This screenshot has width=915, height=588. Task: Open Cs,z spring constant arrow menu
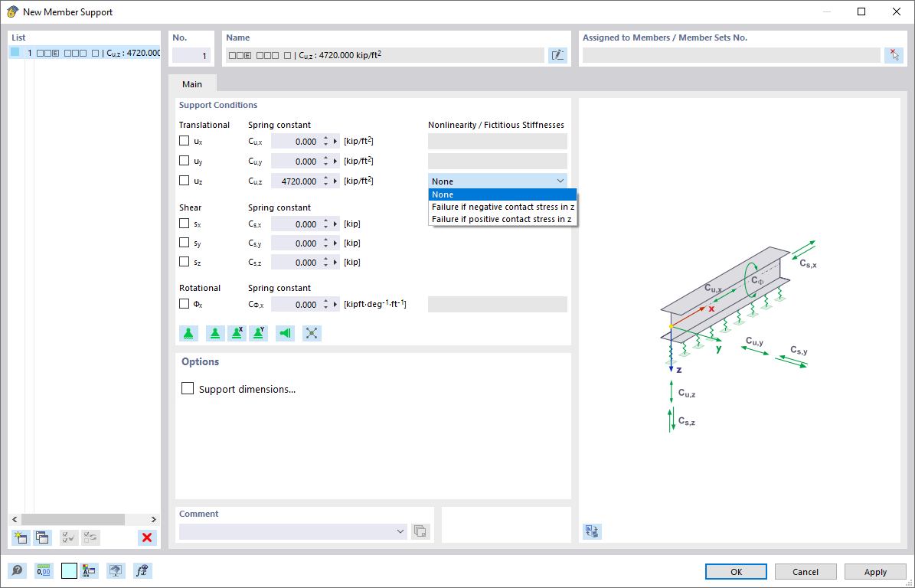pyautogui.click(x=335, y=263)
